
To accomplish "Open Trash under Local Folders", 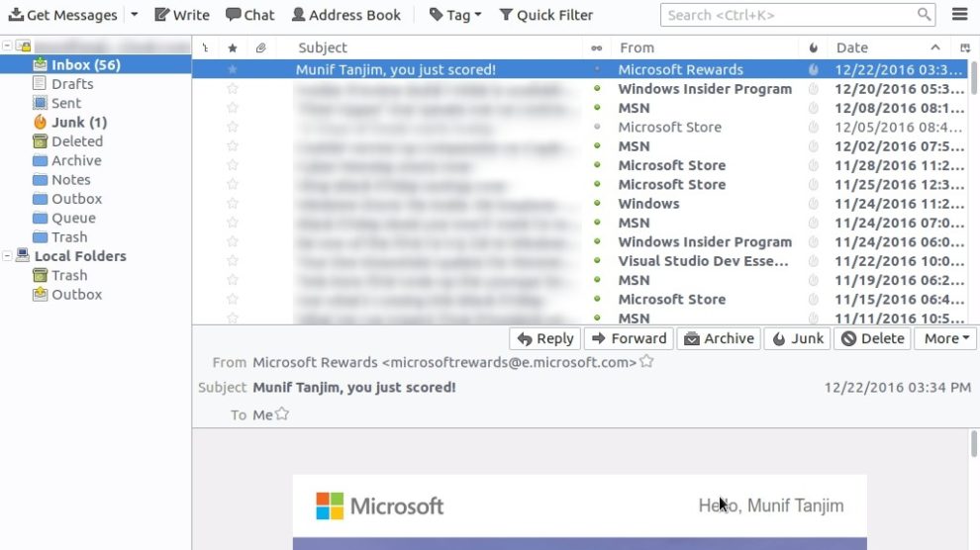I will point(68,275).
